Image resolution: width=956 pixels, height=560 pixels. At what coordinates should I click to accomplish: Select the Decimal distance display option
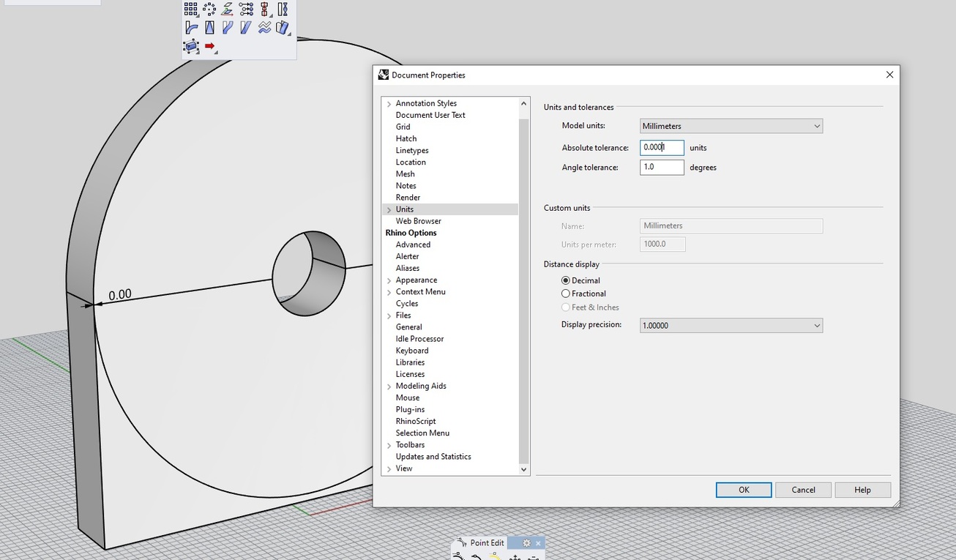click(x=566, y=280)
